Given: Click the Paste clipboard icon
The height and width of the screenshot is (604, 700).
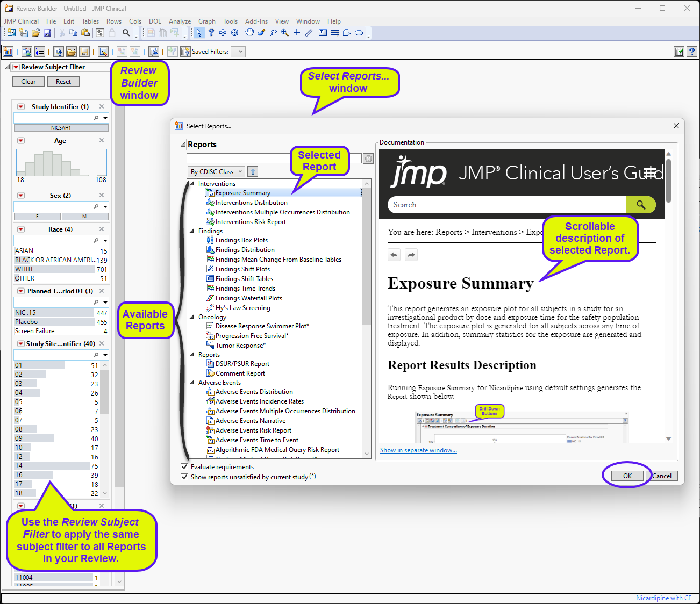Looking at the screenshot, I should (85, 33).
